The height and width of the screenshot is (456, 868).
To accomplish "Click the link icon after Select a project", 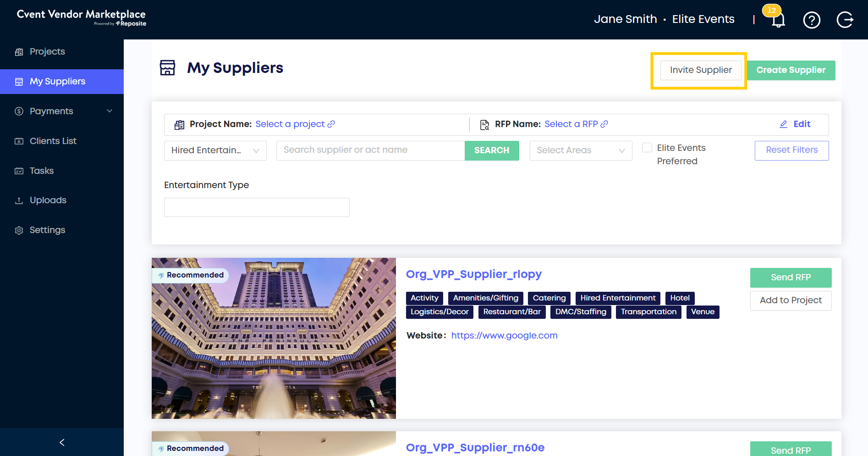I will [331, 124].
